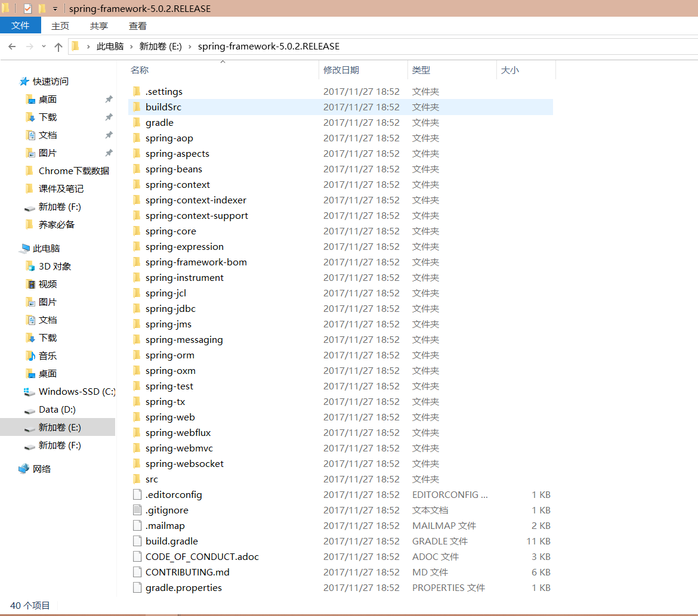Open the 文件 ribbon tab
698x616 pixels.
(20, 26)
